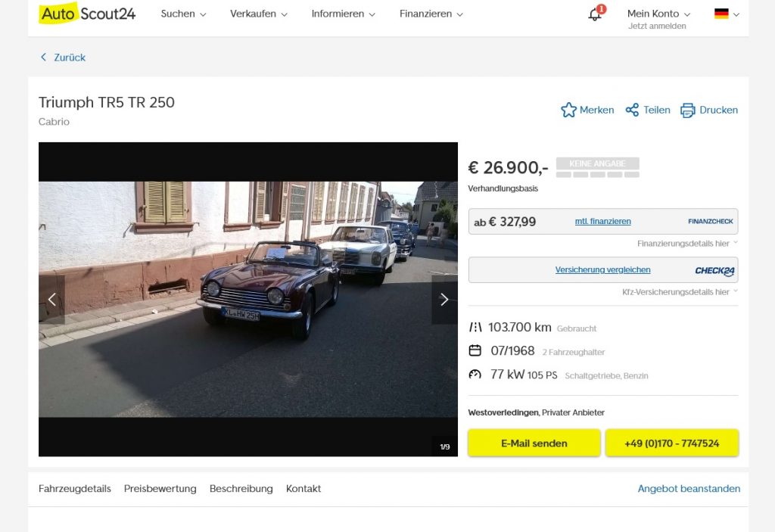Print listing with Drucken printer icon

tap(687, 110)
